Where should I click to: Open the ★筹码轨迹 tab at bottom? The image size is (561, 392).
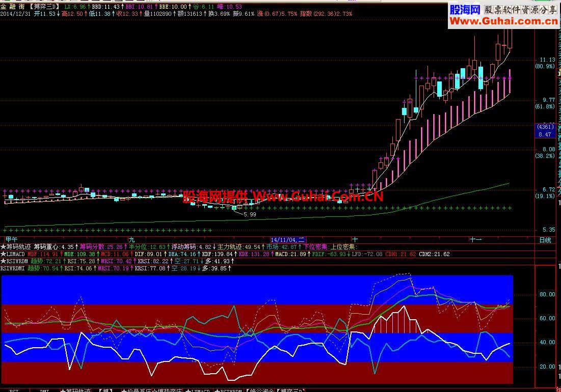coord(75,390)
